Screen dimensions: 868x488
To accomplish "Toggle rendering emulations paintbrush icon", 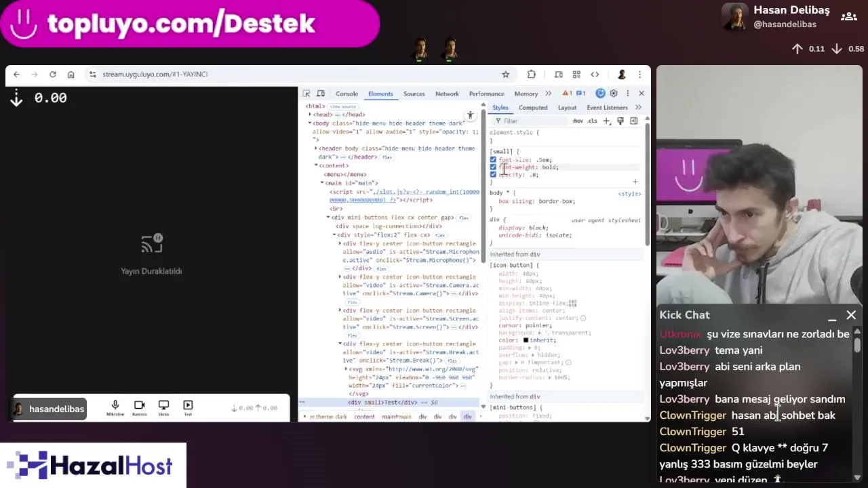I will click(x=620, y=121).
